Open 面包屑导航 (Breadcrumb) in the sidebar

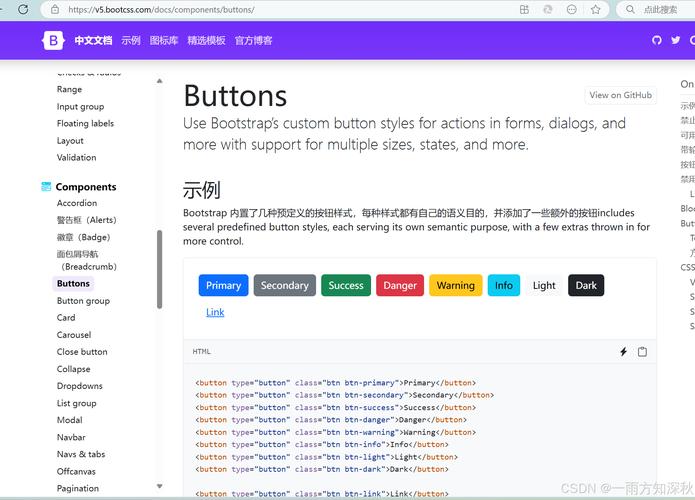pos(87,261)
